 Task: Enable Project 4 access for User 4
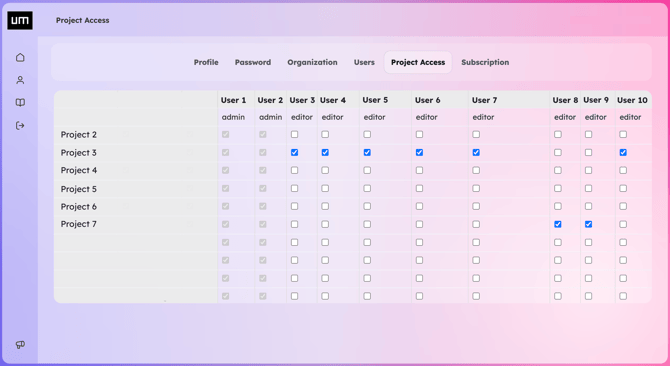325,170
